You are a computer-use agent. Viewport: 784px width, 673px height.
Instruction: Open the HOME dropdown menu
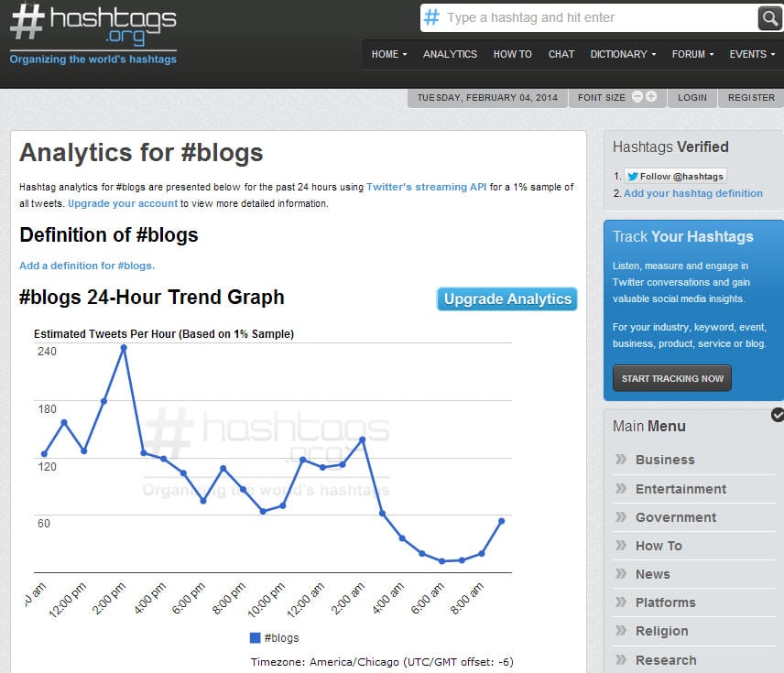[x=389, y=54]
